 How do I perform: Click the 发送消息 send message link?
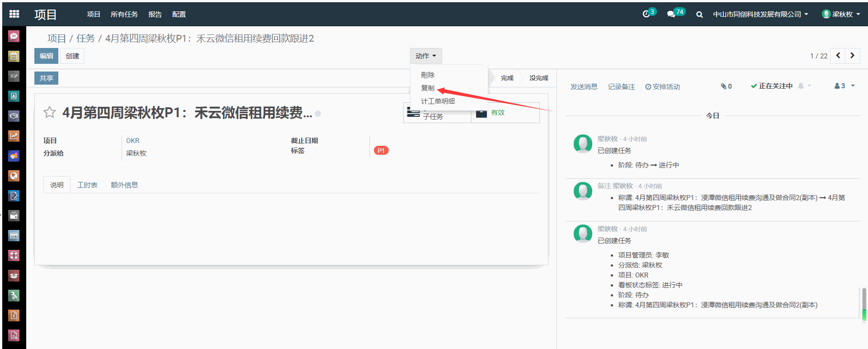[584, 86]
